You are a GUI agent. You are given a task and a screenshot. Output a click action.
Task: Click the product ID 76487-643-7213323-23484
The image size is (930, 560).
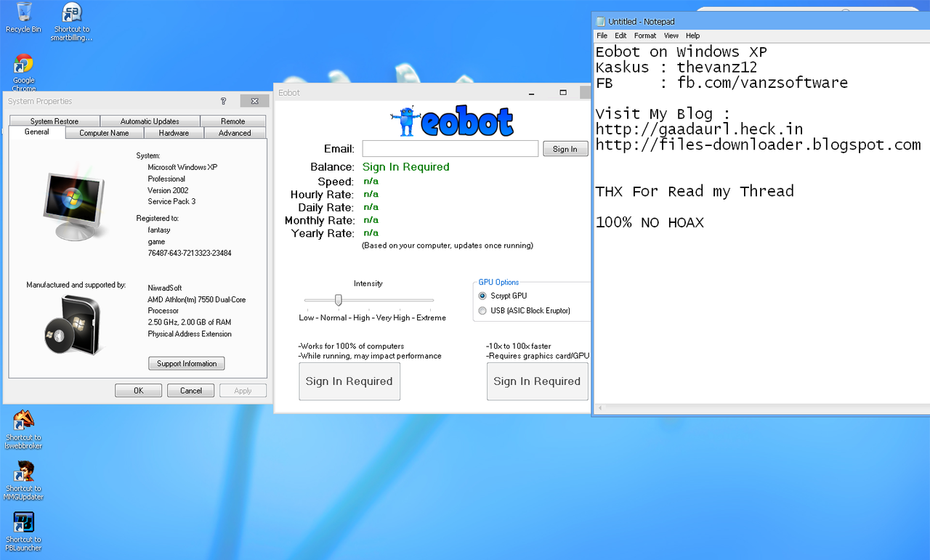tap(190, 253)
